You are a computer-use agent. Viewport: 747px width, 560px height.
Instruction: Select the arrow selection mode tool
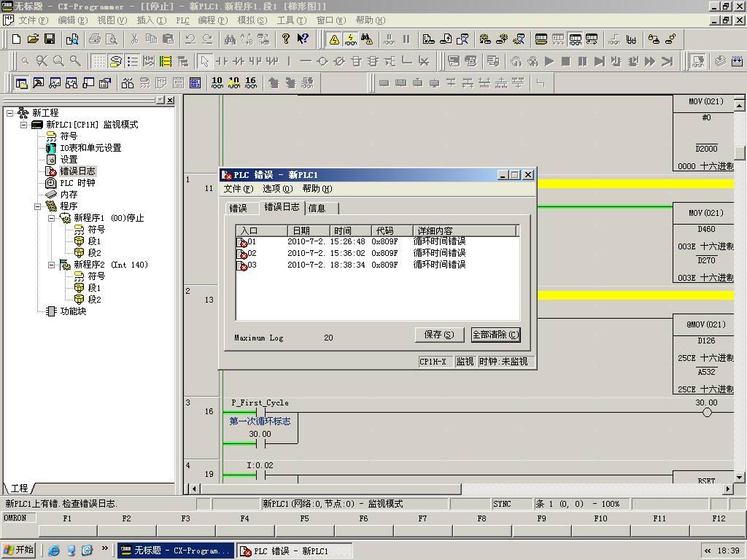point(205,61)
